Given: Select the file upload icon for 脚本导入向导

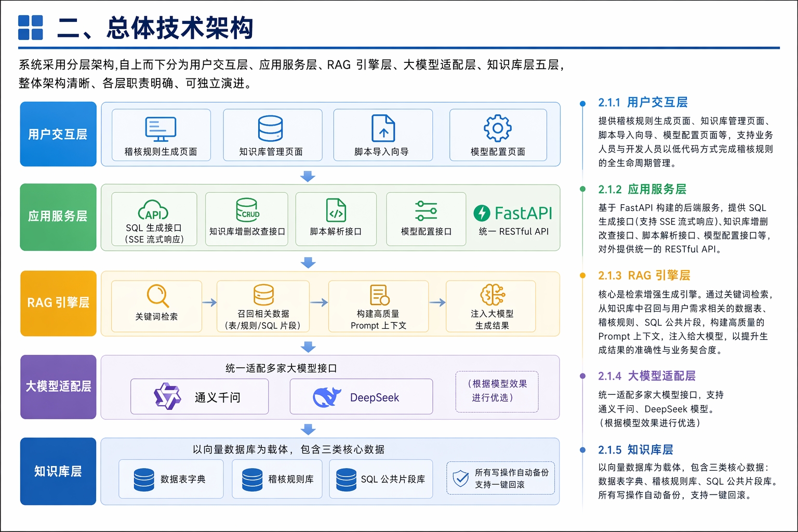Looking at the screenshot, I should [x=383, y=128].
